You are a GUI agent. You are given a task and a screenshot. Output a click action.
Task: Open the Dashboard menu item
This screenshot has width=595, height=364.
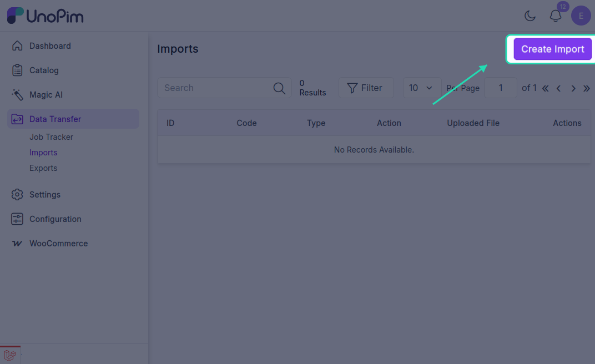(50, 46)
